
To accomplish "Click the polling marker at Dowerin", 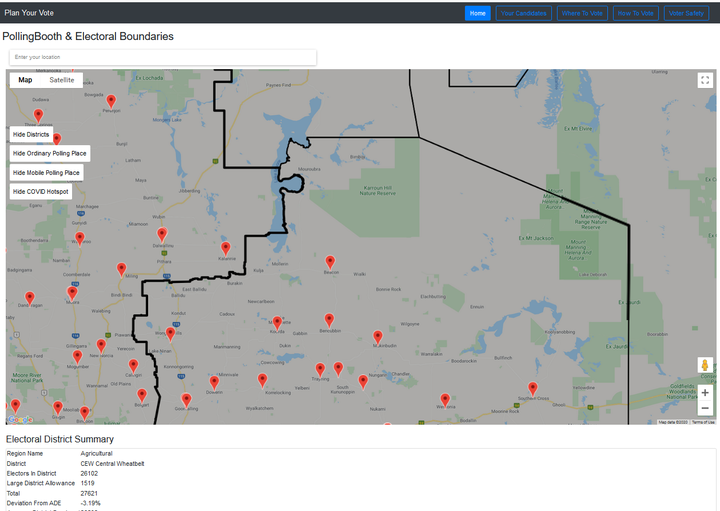I will 214,382.
